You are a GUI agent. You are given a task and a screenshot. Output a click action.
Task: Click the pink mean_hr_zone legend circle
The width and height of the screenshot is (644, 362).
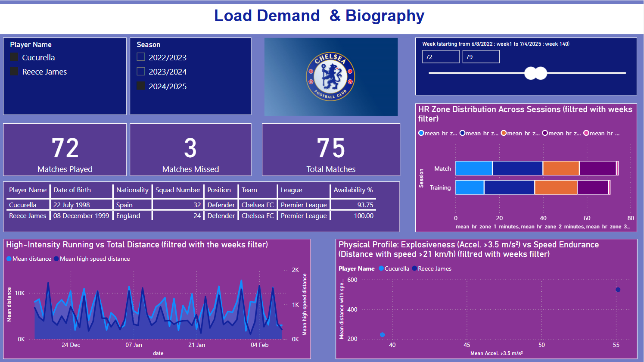tap(586, 133)
